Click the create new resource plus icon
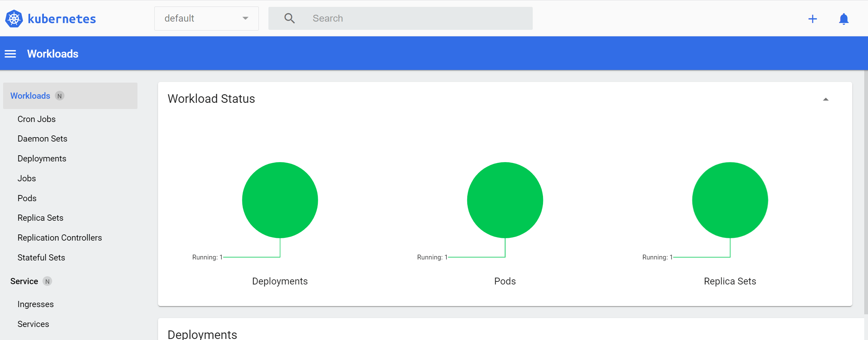This screenshot has height=340, width=868. pyautogui.click(x=812, y=19)
